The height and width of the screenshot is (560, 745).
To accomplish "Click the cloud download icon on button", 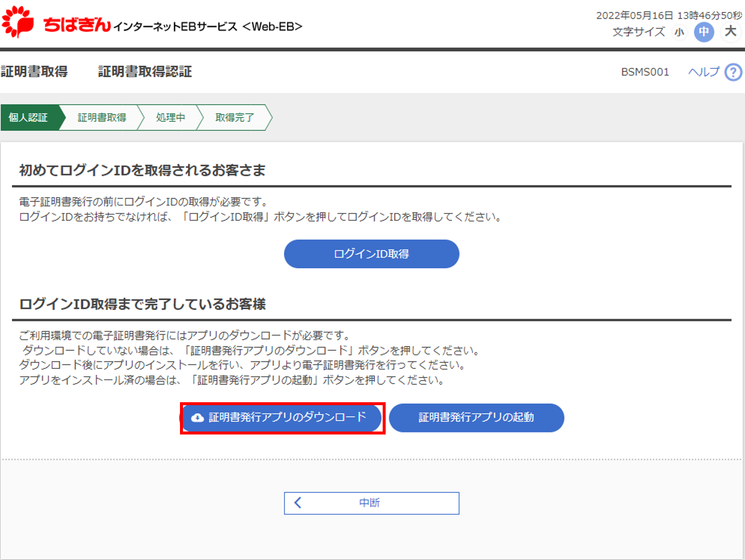I will pos(197,418).
